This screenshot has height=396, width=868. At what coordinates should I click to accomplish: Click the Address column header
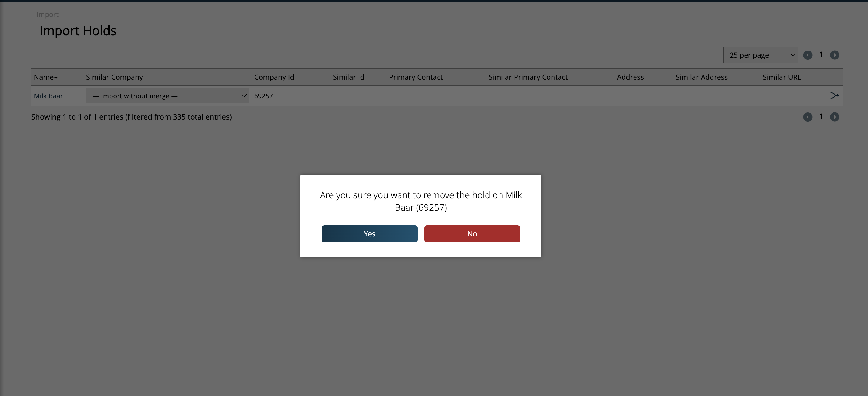tap(630, 77)
